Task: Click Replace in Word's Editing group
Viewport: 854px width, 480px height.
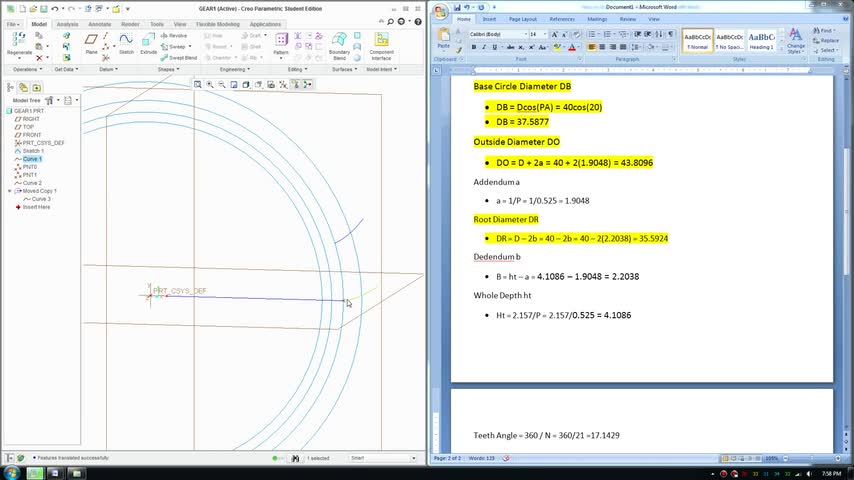Action: pyautogui.click(x=827, y=41)
